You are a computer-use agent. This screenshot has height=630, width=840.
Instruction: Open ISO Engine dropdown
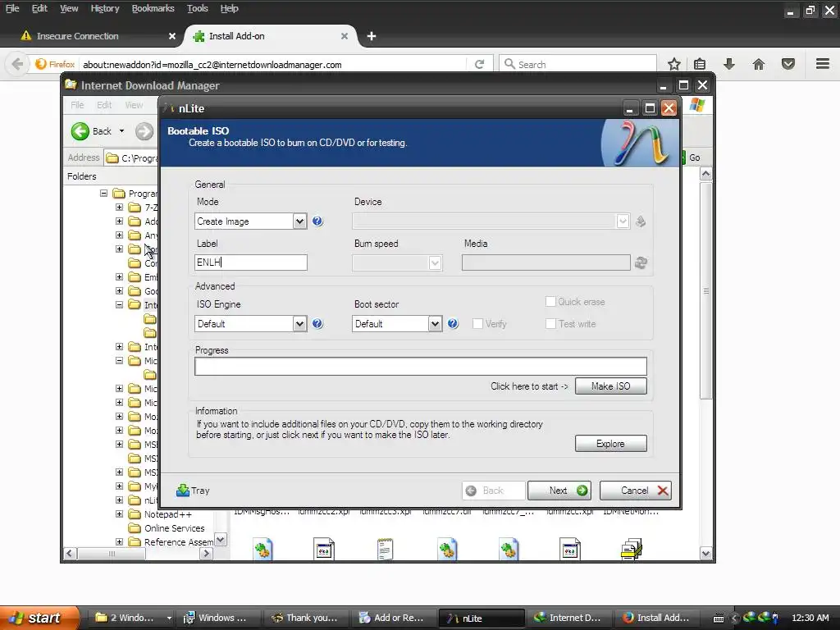point(299,323)
